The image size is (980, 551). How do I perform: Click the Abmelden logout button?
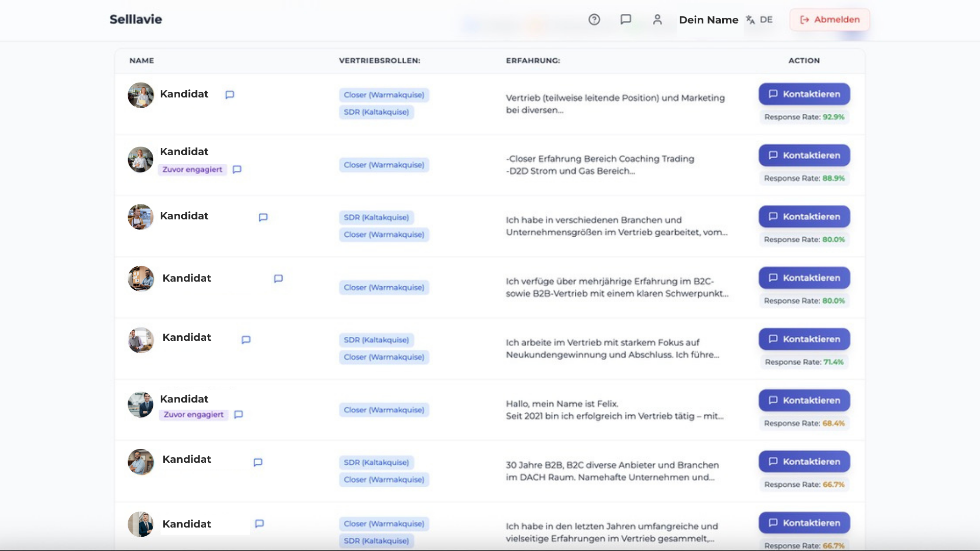click(x=829, y=19)
